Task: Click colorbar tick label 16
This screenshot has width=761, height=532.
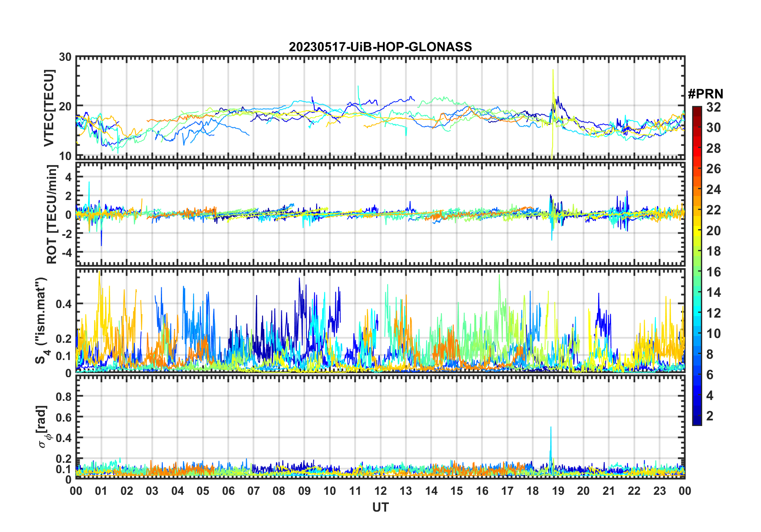Action: tap(713, 272)
